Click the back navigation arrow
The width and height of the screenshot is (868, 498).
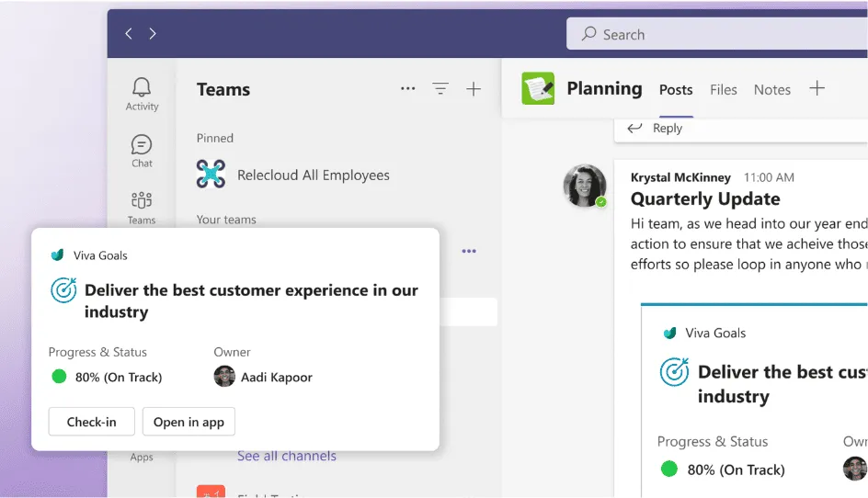129,34
